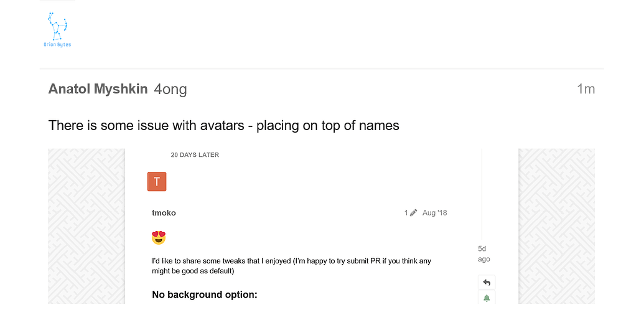Click the 5d ago timeline label
644x325 pixels.
(x=483, y=254)
